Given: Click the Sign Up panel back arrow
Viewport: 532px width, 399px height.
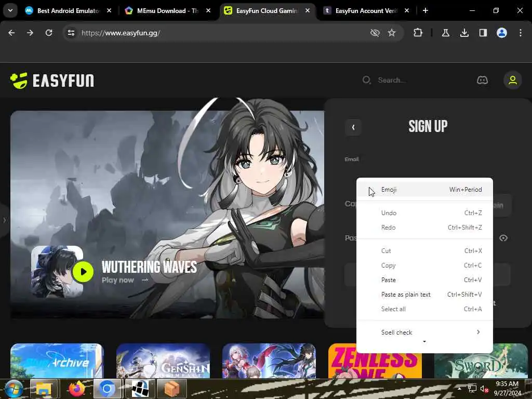Looking at the screenshot, I should pyautogui.click(x=353, y=127).
